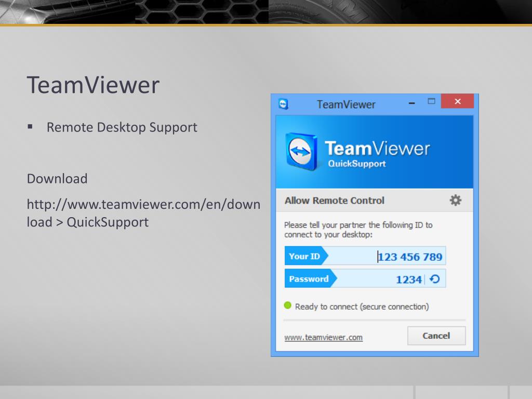Screen dimensions: 532x399
Task: Click the green ready status indicator dot
Action: [288, 305]
